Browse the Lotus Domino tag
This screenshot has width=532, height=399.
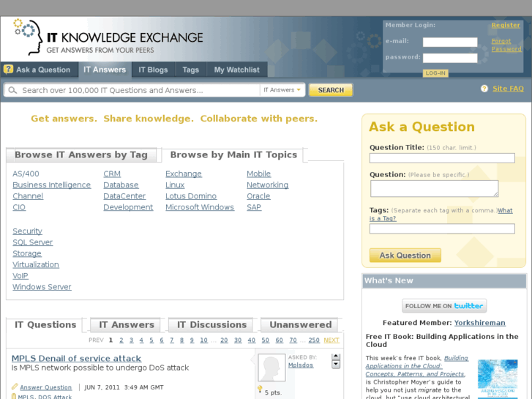click(x=191, y=196)
